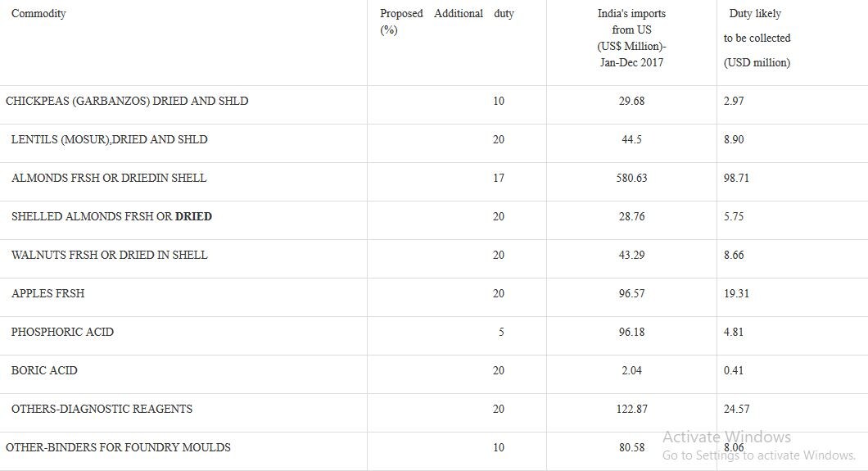Screen dimensions: 868x471
Task: Click India's imports from US header
Action: tap(631, 38)
